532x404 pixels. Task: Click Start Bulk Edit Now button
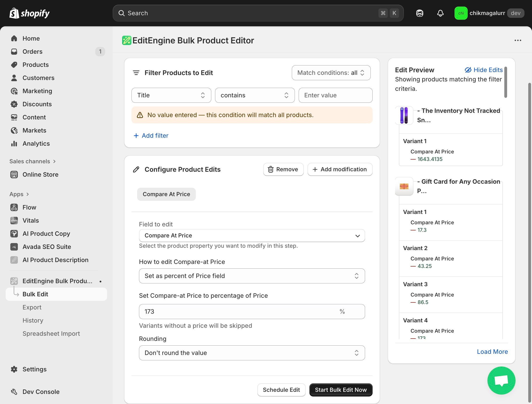[x=341, y=390]
